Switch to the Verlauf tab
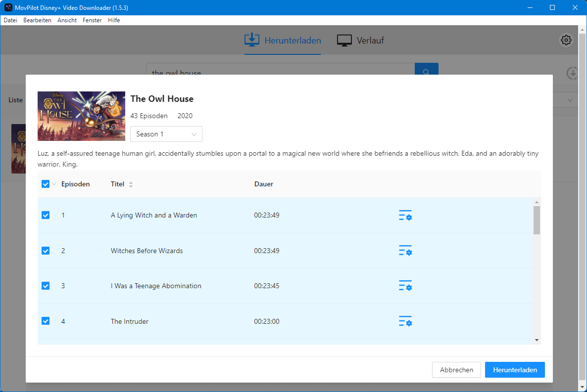Image resolution: width=587 pixels, height=392 pixels. 360,40
